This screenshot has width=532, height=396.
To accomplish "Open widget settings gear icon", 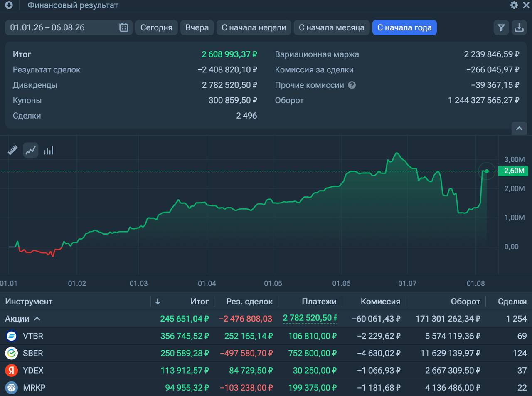I will pos(514,5).
